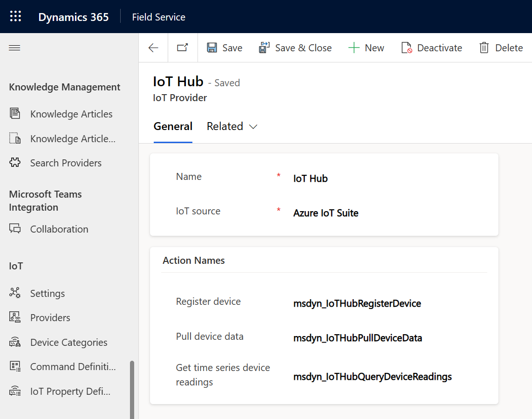Screen dimensions: 532x419
Task: Click the IoT Provider entity label
Action: coord(180,98)
